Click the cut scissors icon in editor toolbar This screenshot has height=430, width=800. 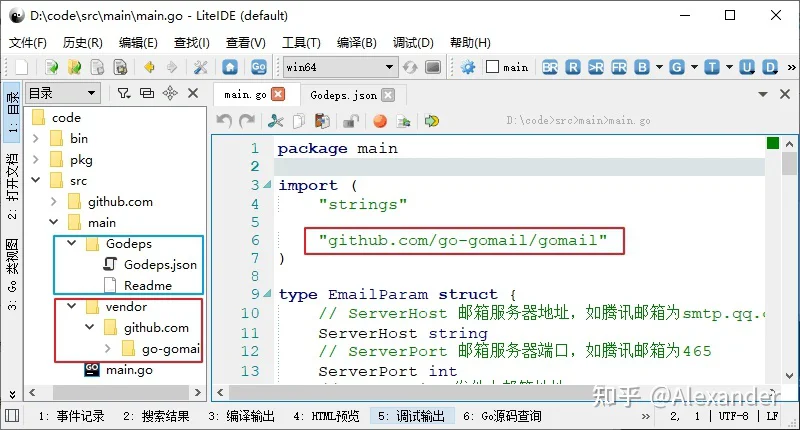click(x=276, y=121)
